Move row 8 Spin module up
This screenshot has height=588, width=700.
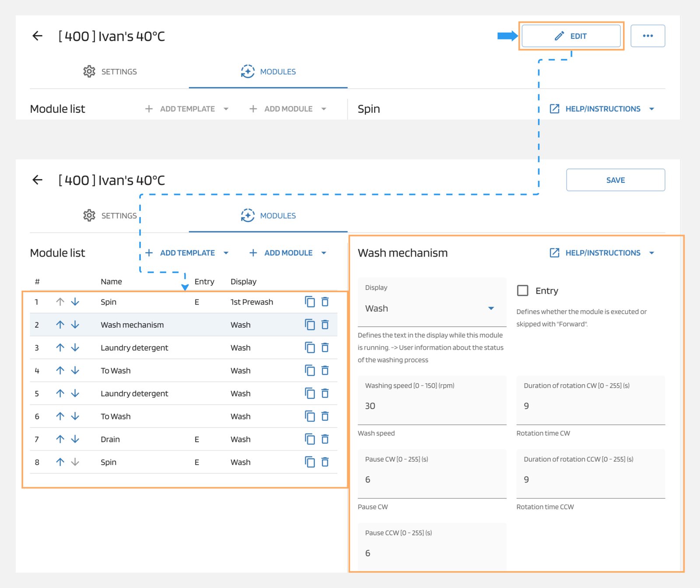tap(60, 462)
